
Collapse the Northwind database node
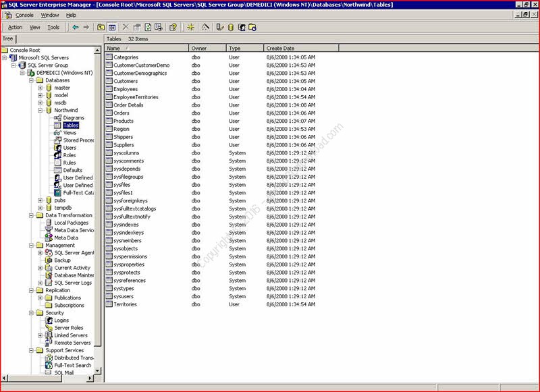[x=40, y=110]
